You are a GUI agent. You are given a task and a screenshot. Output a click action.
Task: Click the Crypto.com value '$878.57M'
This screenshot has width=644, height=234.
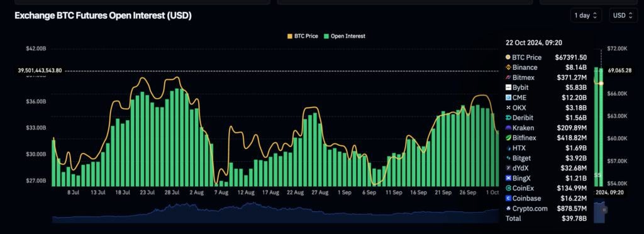[x=572, y=209]
